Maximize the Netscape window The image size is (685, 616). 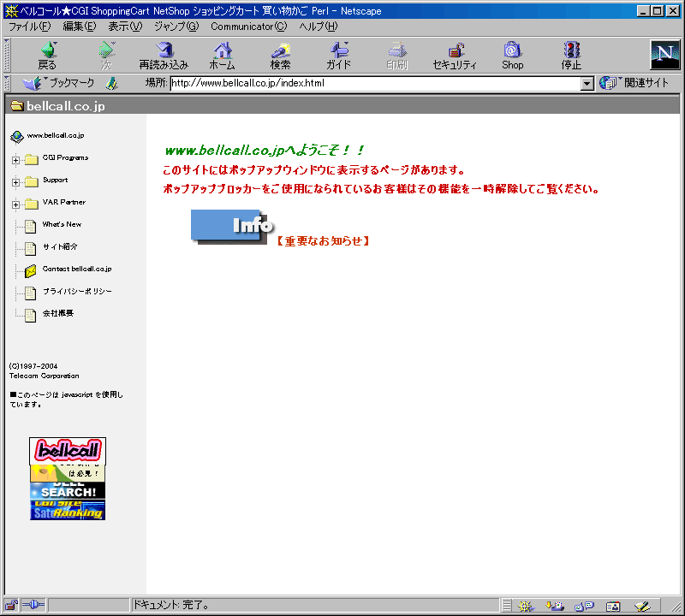click(658, 11)
